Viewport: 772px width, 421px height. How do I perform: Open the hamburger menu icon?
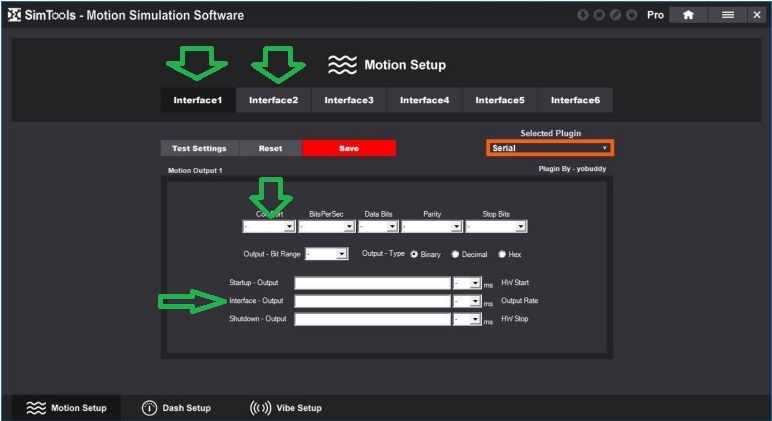click(728, 15)
